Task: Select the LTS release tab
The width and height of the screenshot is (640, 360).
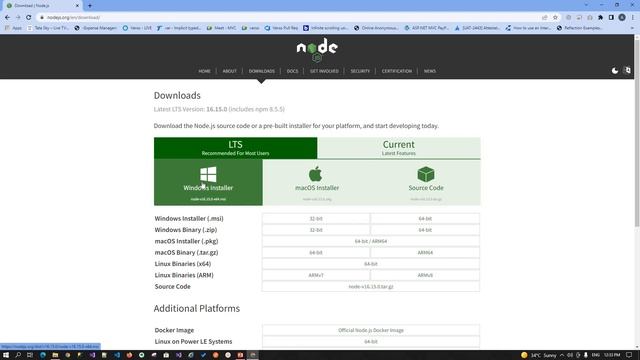Action: click(236, 148)
